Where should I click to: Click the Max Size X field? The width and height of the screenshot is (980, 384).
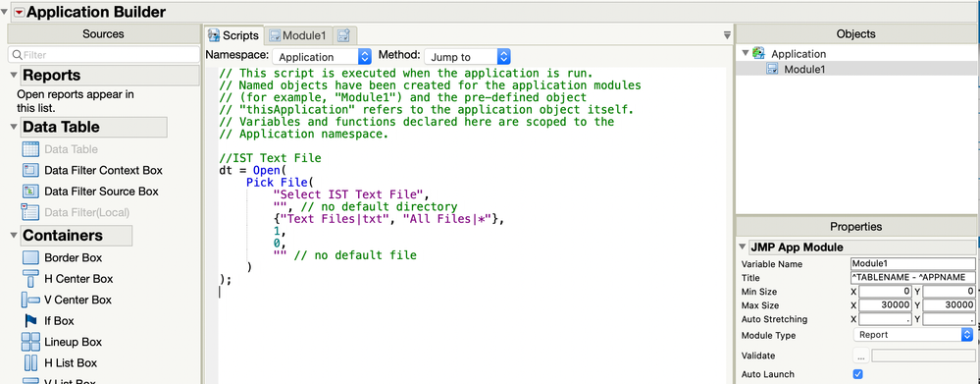pos(885,305)
